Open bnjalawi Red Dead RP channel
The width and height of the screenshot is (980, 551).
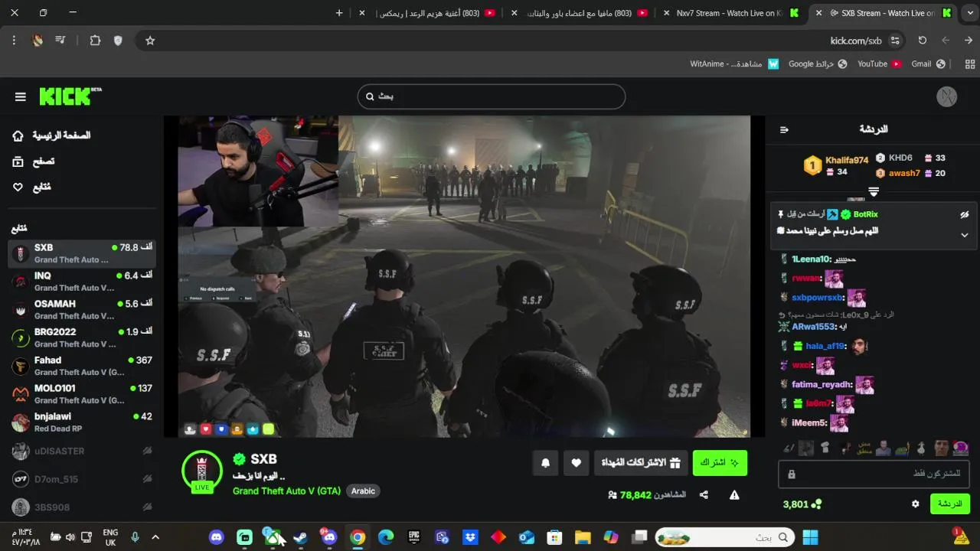point(82,422)
